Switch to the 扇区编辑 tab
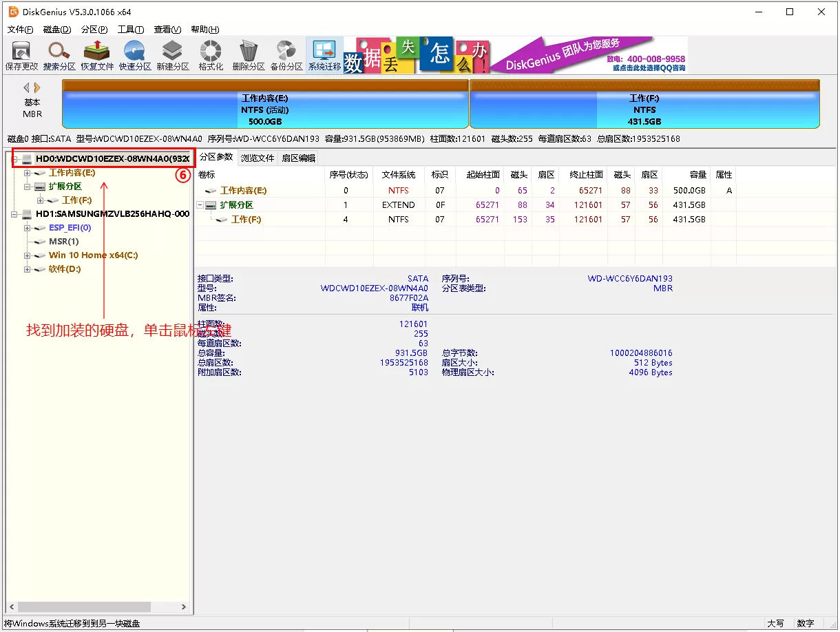Screen dimensions: 840x632 [298, 158]
